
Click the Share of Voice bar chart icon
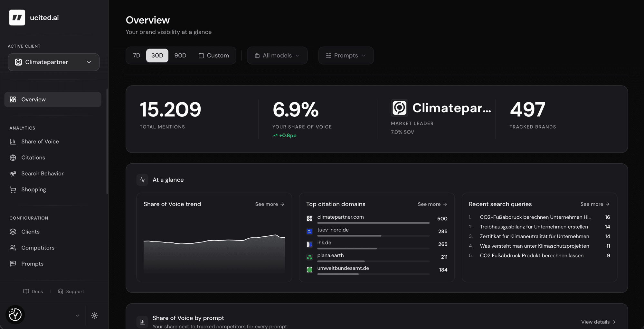(13, 142)
